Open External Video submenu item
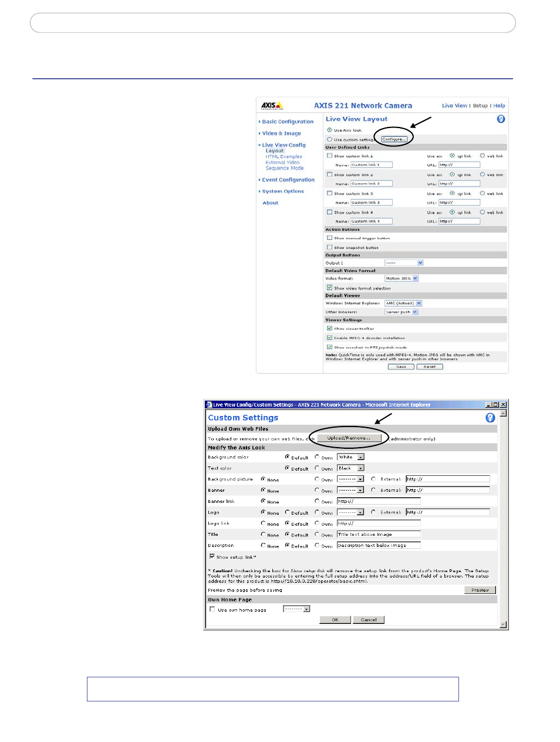This screenshot has height=742, width=560. click(x=282, y=163)
